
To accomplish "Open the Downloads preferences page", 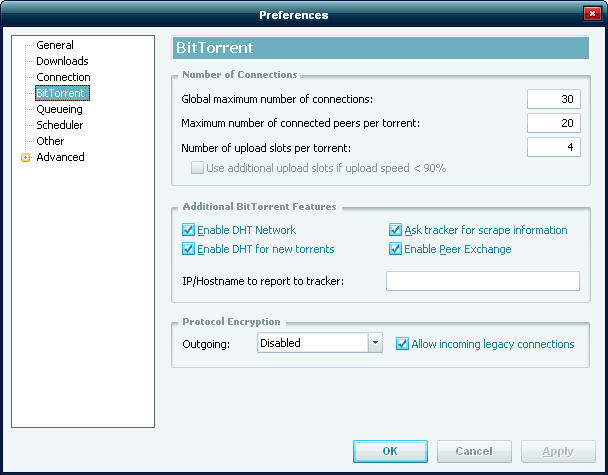I will (x=62, y=61).
